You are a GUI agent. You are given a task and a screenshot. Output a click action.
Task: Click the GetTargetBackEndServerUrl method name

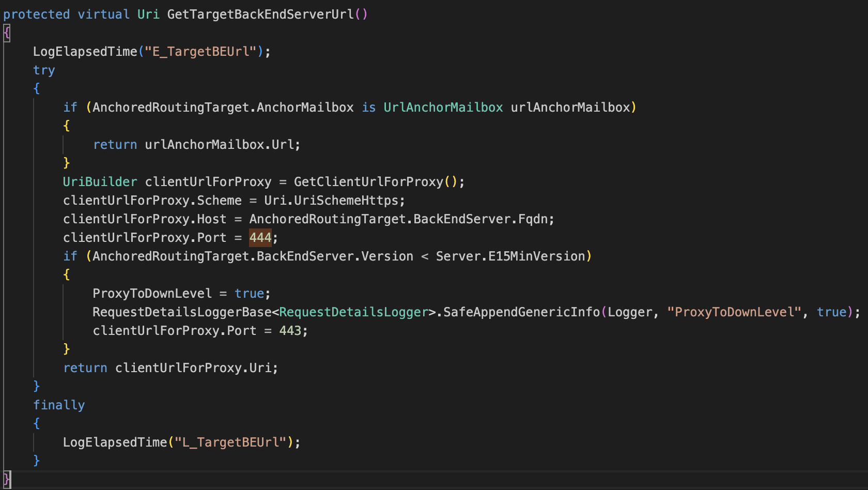pyautogui.click(x=260, y=14)
